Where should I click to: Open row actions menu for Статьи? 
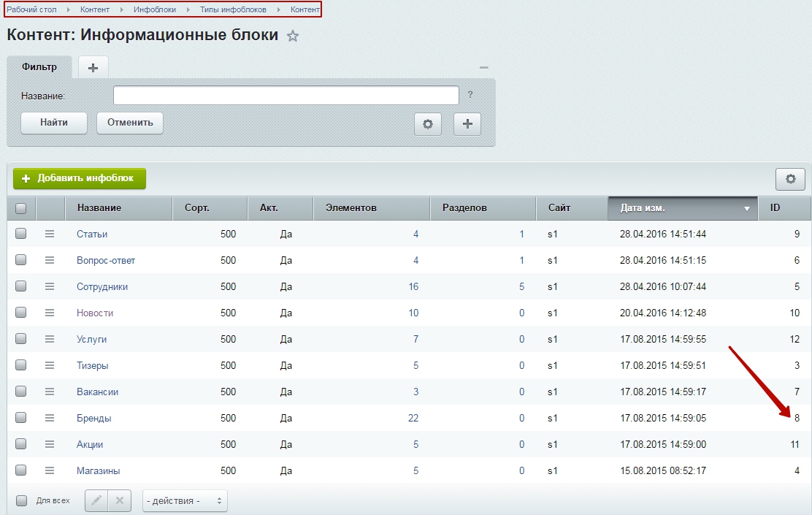[50, 234]
